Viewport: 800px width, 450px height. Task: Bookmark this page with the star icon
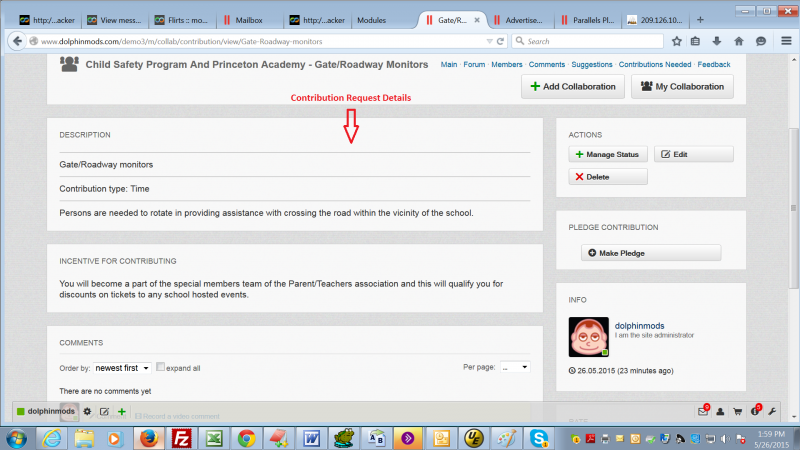(677, 41)
